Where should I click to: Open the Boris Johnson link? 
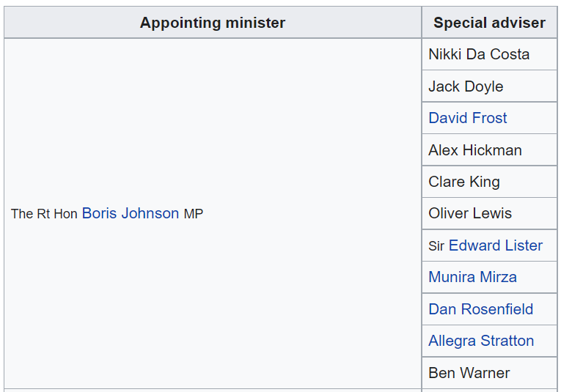(131, 213)
